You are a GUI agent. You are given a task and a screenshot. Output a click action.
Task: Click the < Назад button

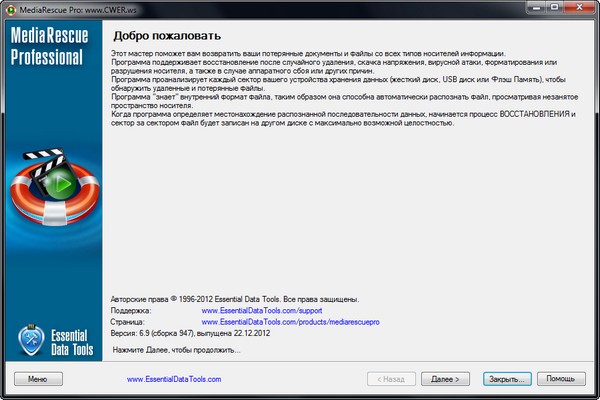pos(391,380)
